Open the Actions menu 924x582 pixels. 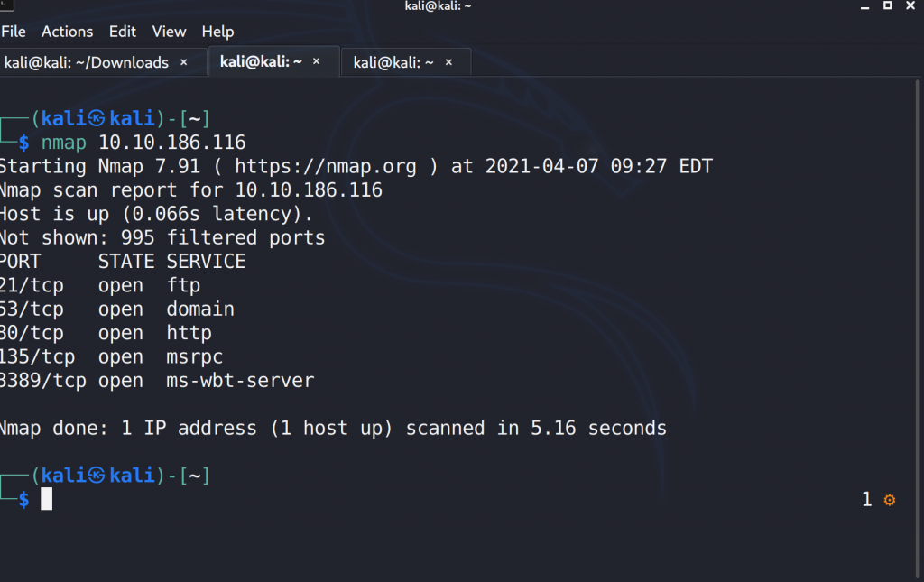[67, 32]
